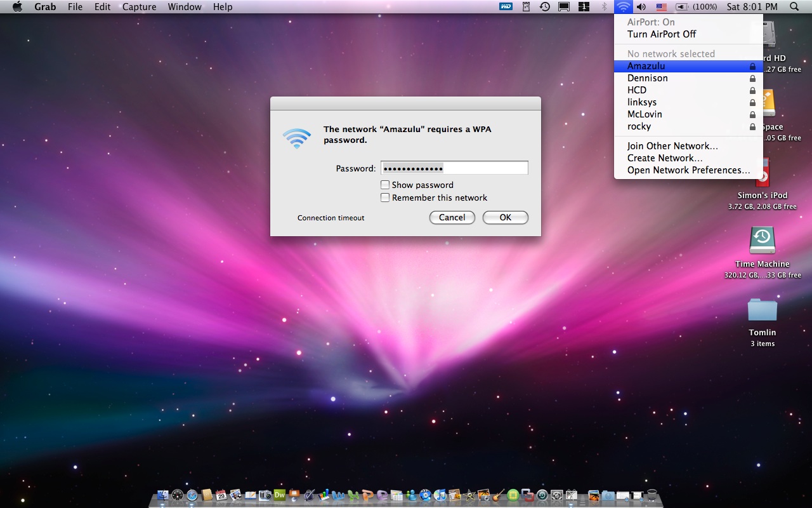
Task: Enable the Show password checkbox
Action: point(385,184)
